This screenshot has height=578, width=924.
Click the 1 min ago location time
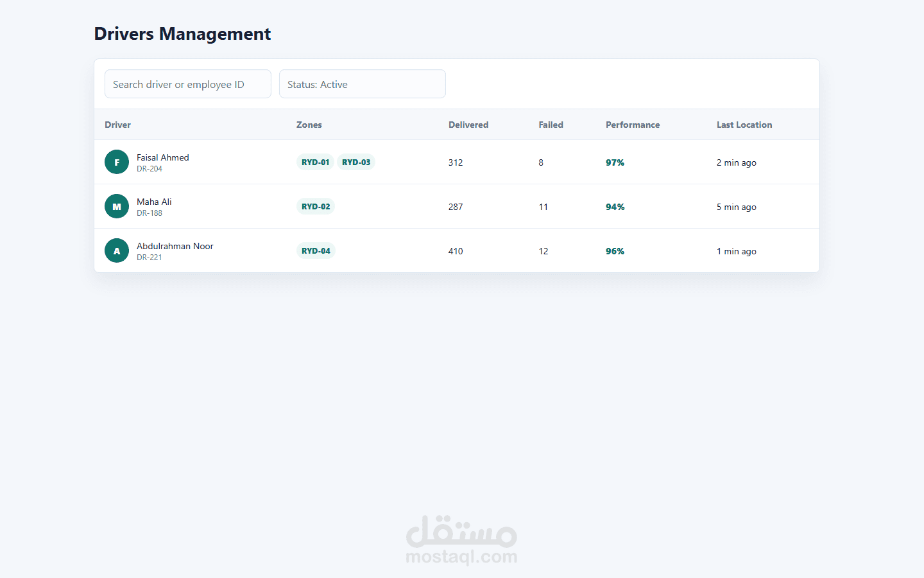pyautogui.click(x=737, y=251)
